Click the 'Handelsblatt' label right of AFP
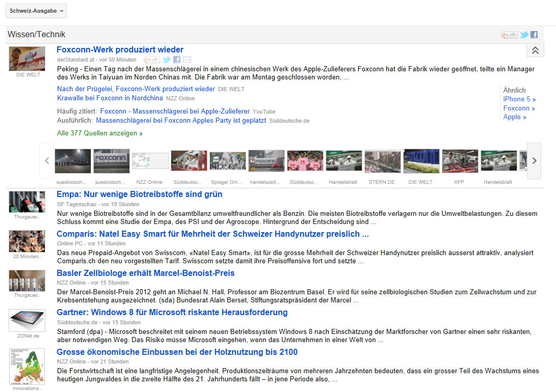This screenshot has width=556, height=392. coord(498,182)
